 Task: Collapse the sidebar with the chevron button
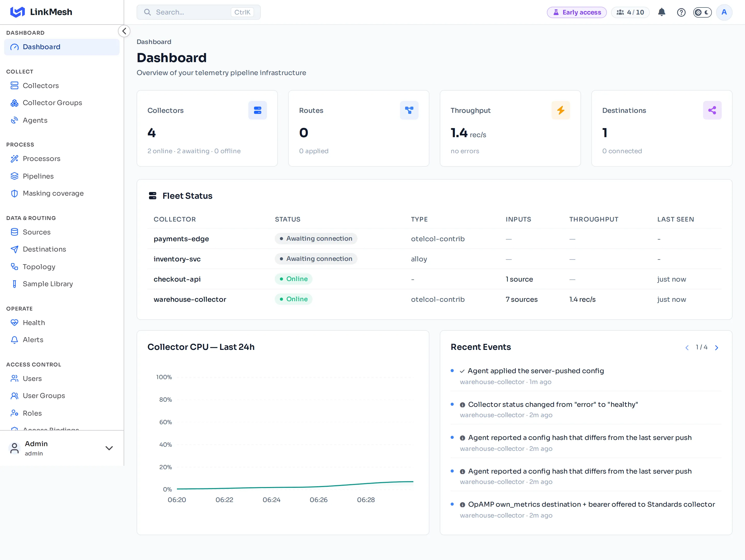point(124,31)
